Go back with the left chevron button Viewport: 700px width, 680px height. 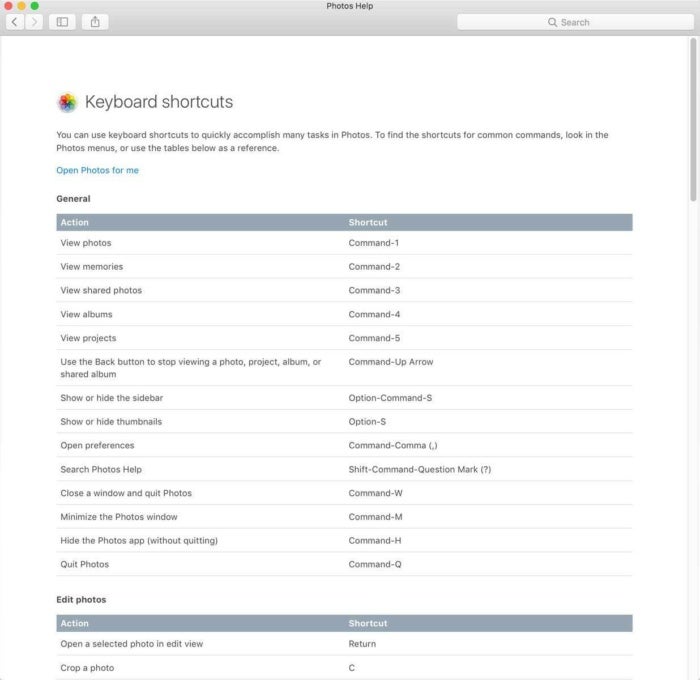[x=15, y=22]
